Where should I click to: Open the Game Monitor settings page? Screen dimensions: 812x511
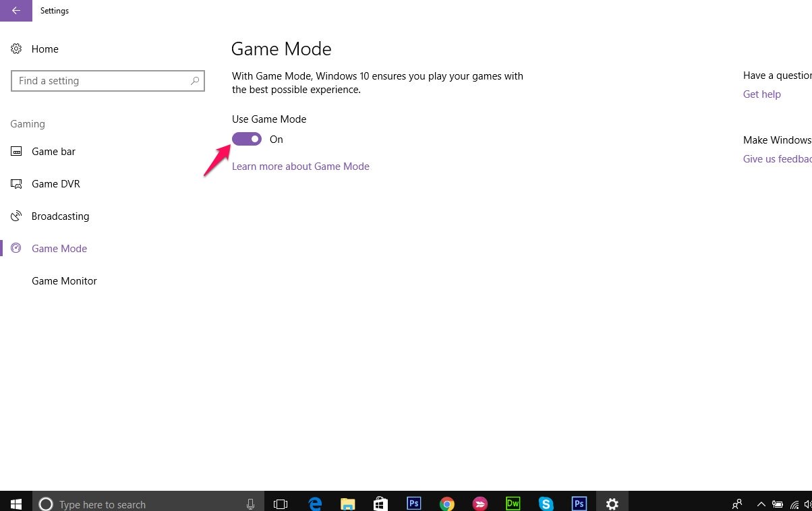[64, 281]
